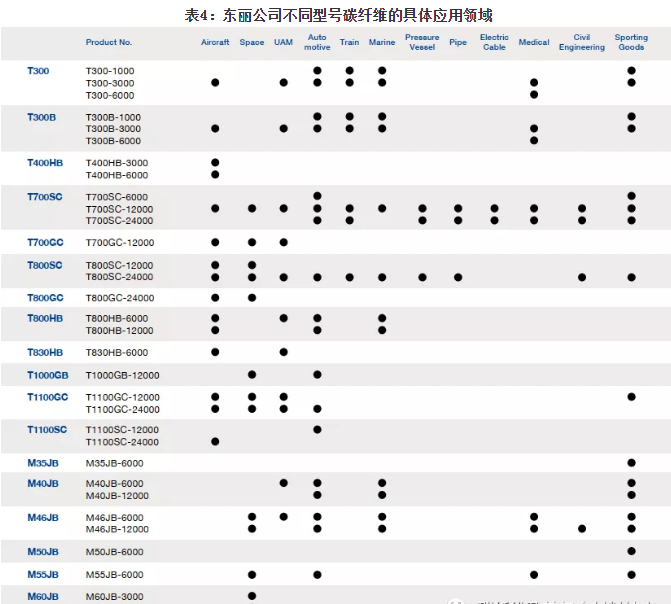The width and height of the screenshot is (671, 604).
Task: Click the Pressure Vessel column header
Action: (422, 42)
